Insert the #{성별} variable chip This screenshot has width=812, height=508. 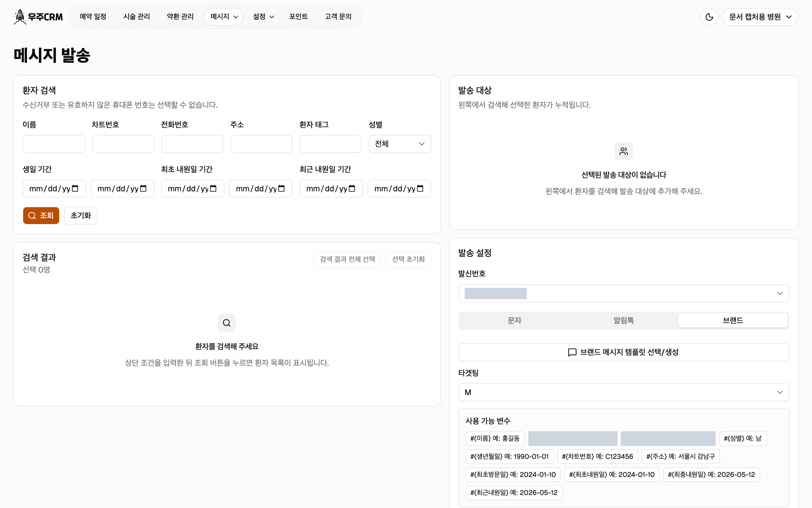click(743, 439)
